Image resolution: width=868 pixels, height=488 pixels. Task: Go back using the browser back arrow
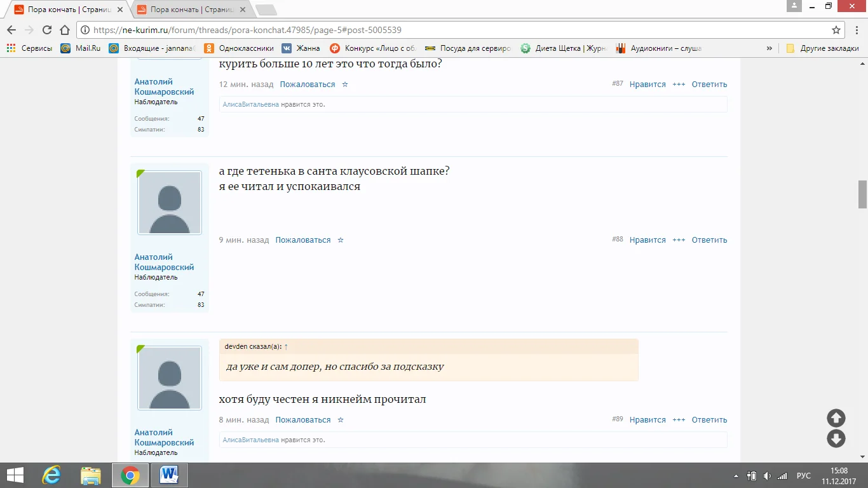coord(11,30)
